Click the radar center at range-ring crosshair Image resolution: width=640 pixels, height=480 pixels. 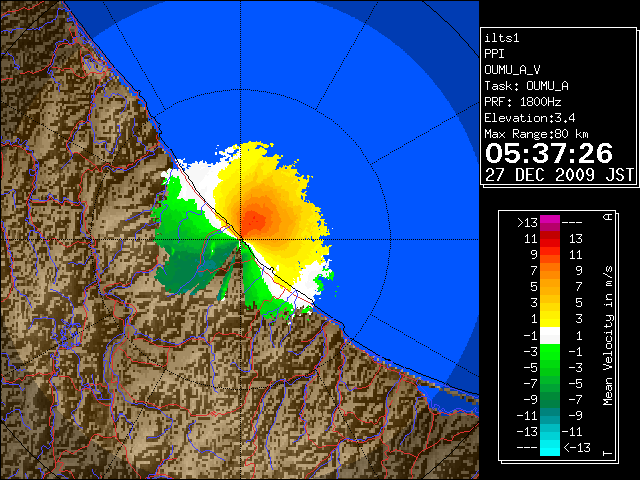(x=240, y=239)
